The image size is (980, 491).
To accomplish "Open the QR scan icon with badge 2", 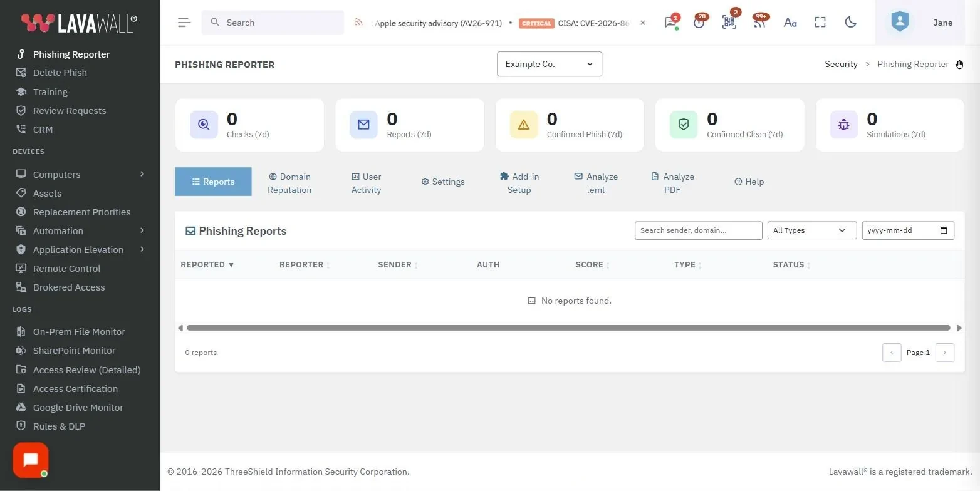I will [x=729, y=23].
